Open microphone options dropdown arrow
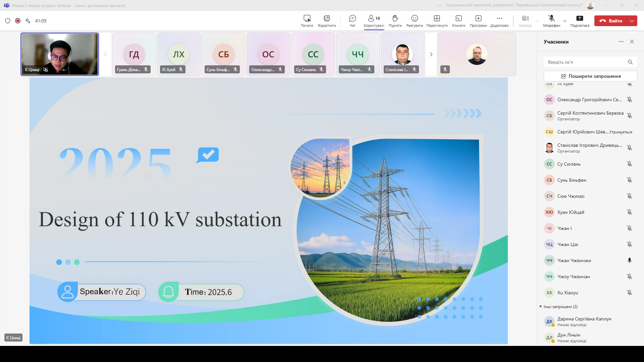The width and height of the screenshot is (644, 362). click(x=565, y=21)
